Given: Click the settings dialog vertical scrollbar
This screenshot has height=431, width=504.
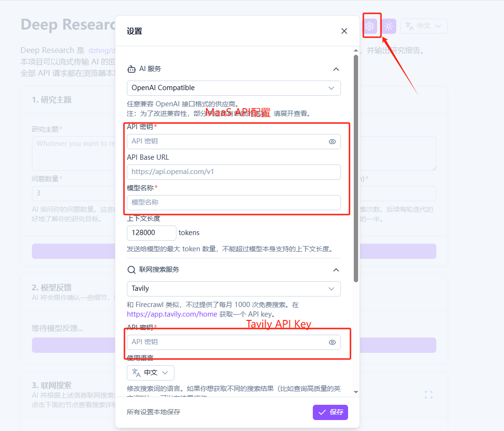Looking at the screenshot, I should (x=356, y=169).
